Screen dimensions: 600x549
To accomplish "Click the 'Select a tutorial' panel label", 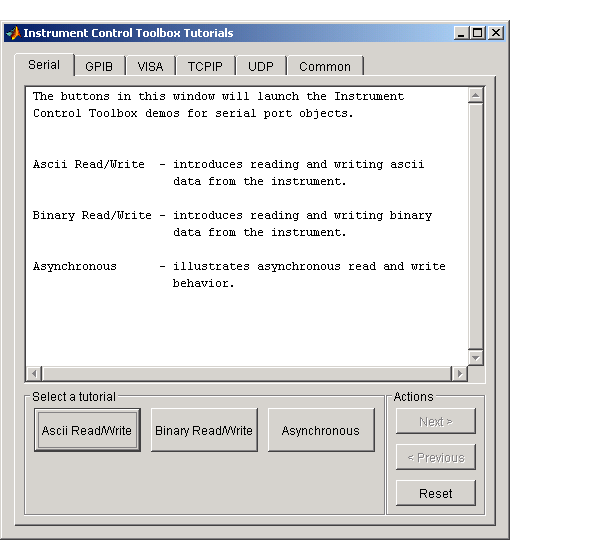I will pyautogui.click(x=74, y=397).
